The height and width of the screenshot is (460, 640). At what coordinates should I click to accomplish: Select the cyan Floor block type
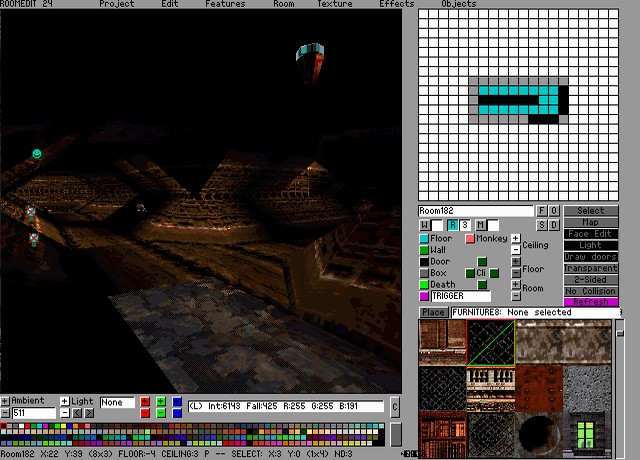[424, 239]
